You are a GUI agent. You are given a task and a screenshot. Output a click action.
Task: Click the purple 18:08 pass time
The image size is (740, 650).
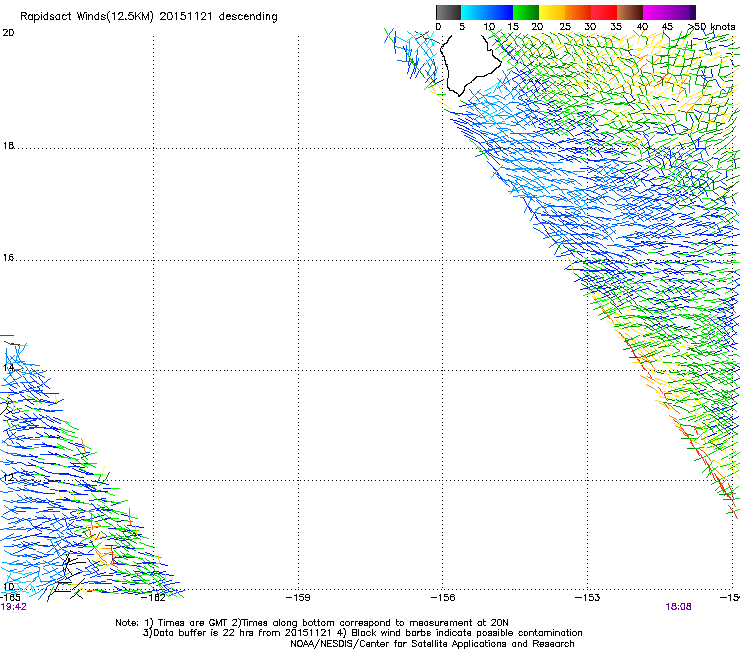[678, 607]
